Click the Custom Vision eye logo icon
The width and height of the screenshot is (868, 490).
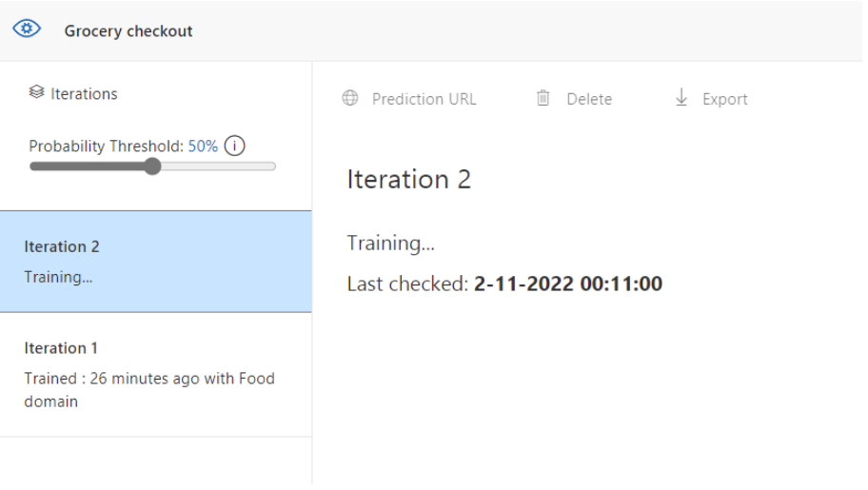click(x=27, y=29)
